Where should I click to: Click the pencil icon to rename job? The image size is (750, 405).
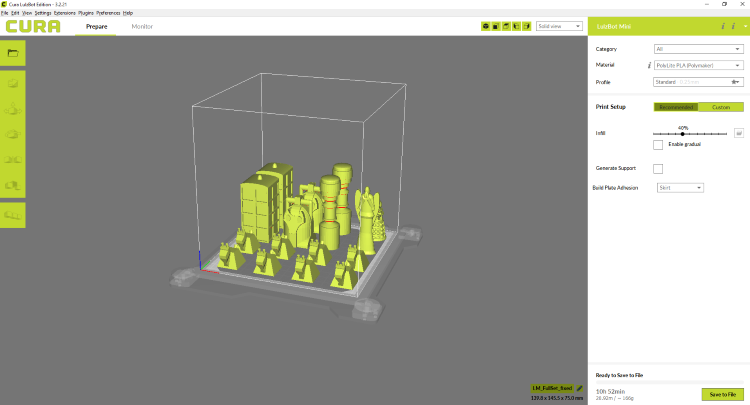(580, 387)
